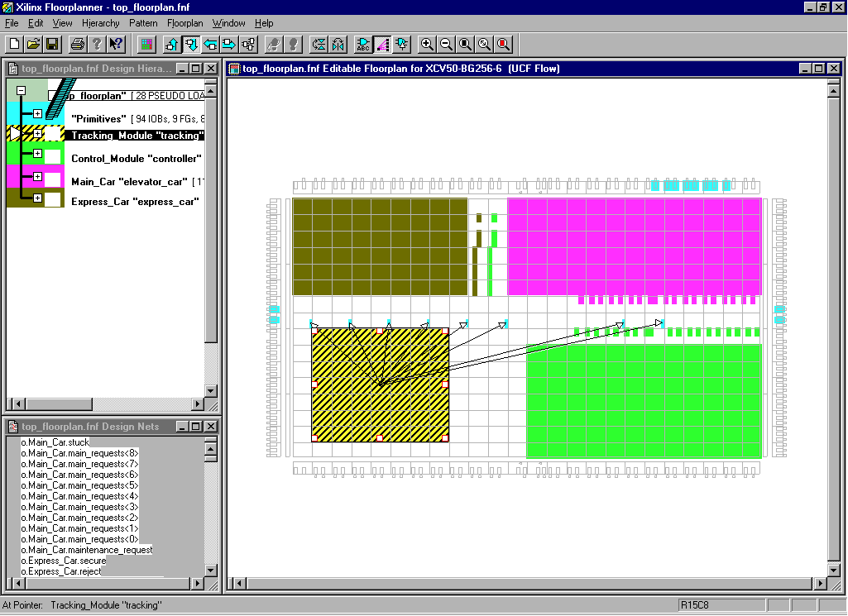This screenshot has height=616, width=848.
Task: Click the Zoom In magnifier icon
Action: coord(428,44)
